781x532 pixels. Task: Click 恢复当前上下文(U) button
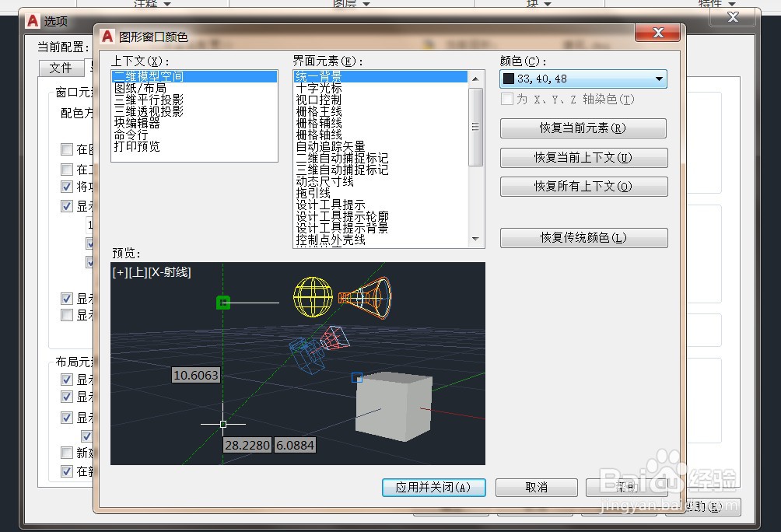tap(583, 157)
